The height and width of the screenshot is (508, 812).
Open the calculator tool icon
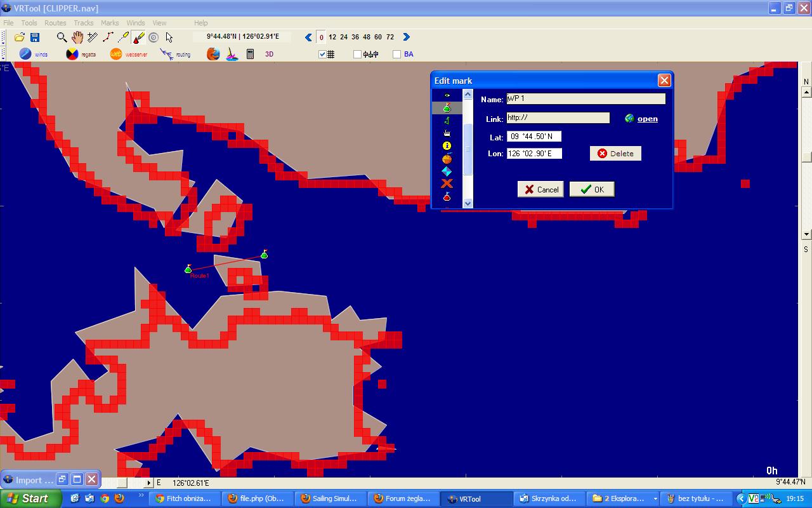(x=250, y=54)
